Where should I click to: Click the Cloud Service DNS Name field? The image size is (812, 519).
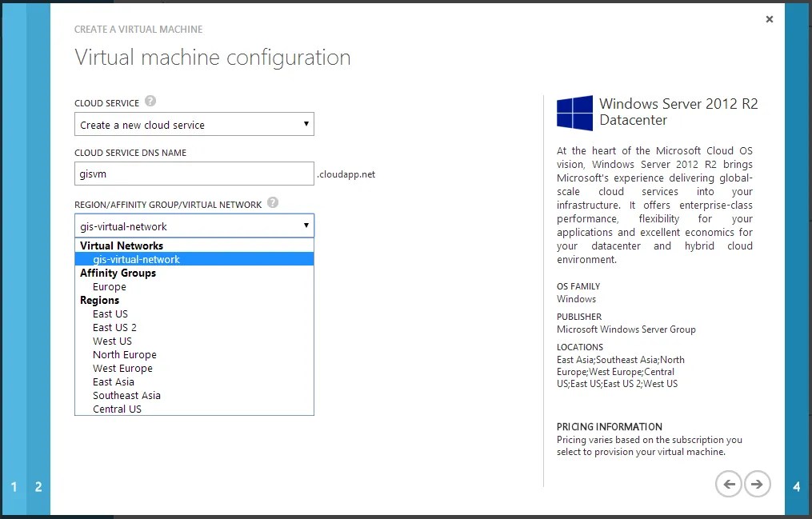pos(194,174)
